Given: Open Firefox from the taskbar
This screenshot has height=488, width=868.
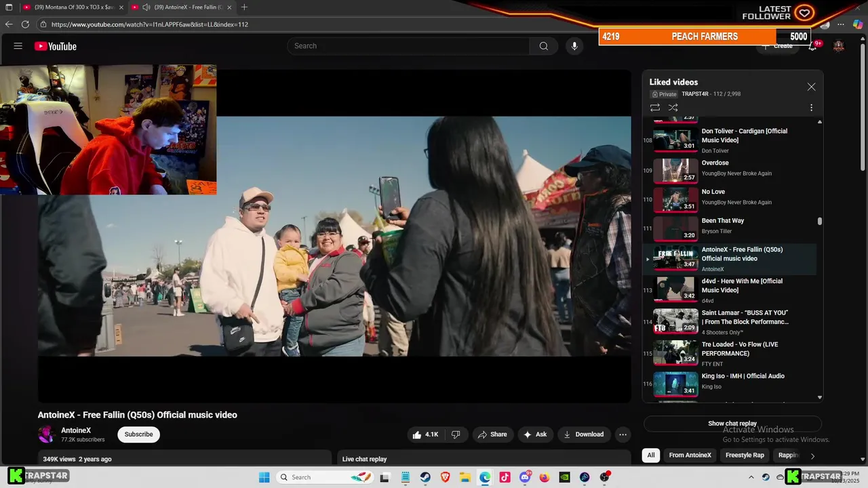Looking at the screenshot, I should click(x=545, y=477).
